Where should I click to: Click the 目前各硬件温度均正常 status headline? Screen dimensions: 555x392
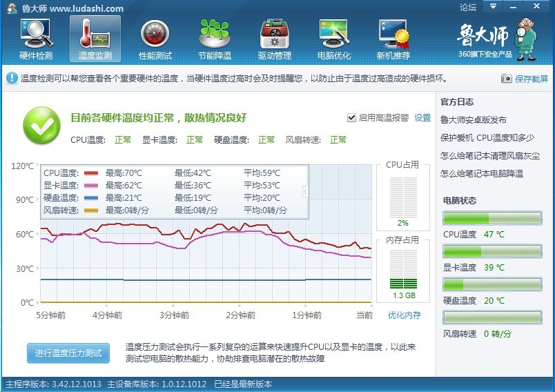tap(158, 118)
